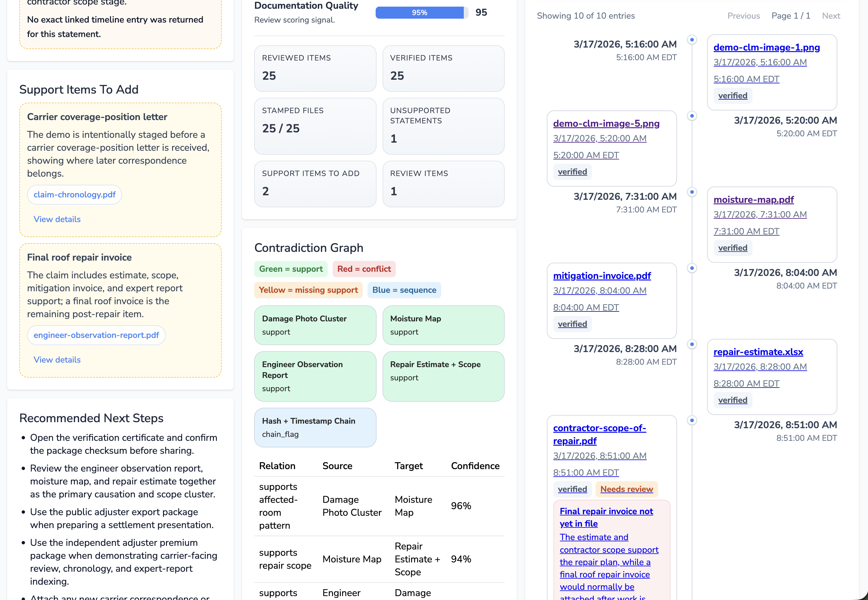This screenshot has height=600, width=868.
Task: Select the Engineer Observation Report graph node
Action: [x=315, y=376]
